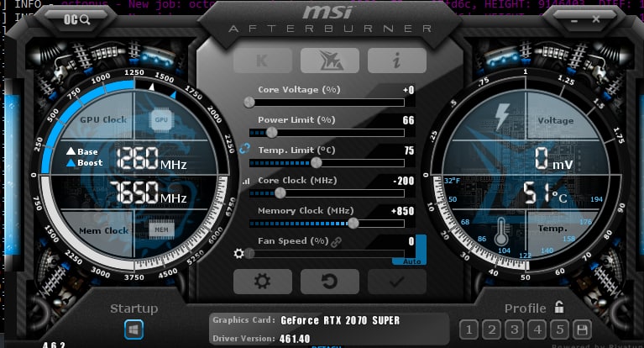Click the GPU chip icon in the gauge

(x=161, y=119)
